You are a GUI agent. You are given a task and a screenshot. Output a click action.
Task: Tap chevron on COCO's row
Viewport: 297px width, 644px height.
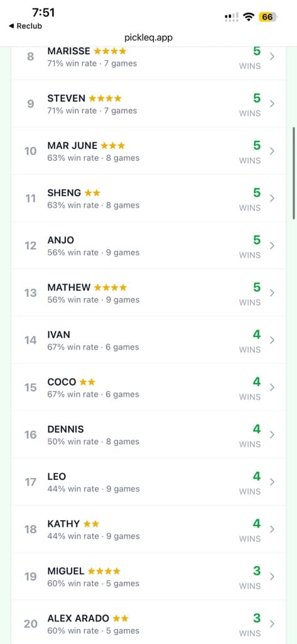(x=272, y=387)
